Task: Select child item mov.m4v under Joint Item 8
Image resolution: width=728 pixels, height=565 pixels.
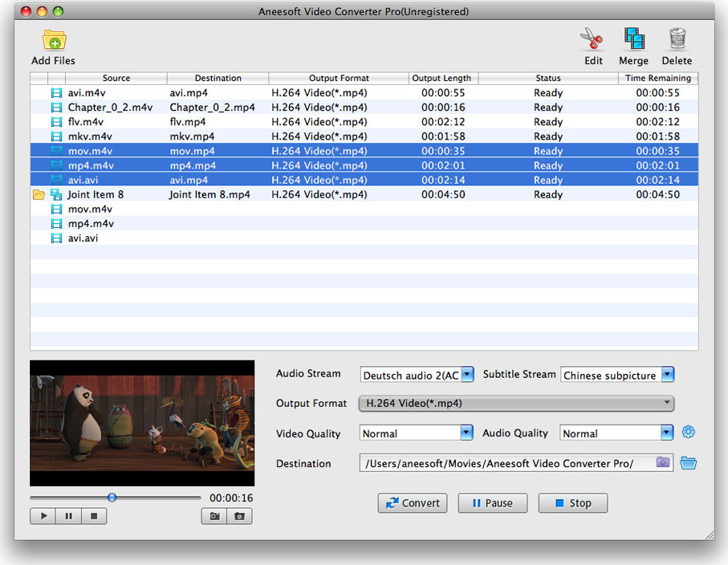Action: [90, 209]
